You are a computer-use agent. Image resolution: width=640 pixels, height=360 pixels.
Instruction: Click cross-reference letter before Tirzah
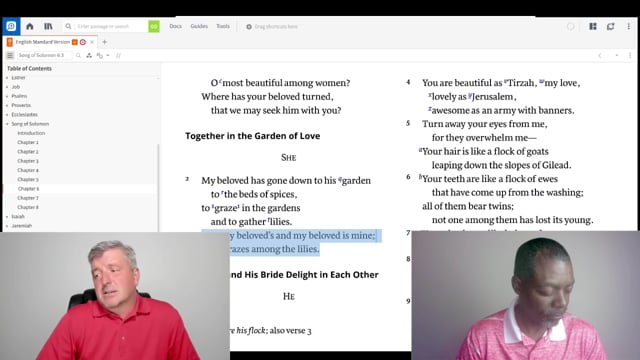pos(505,81)
